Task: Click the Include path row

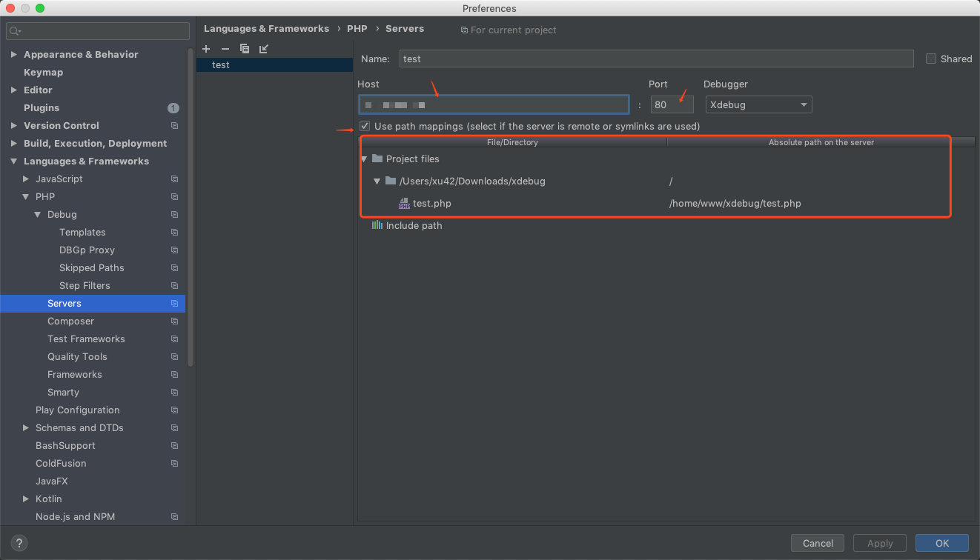Action: click(666, 225)
